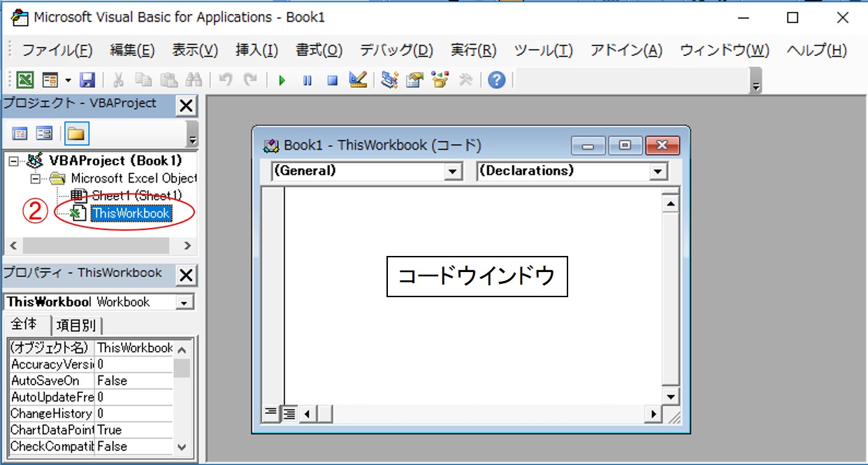Open the (General) object dropdown

click(454, 171)
